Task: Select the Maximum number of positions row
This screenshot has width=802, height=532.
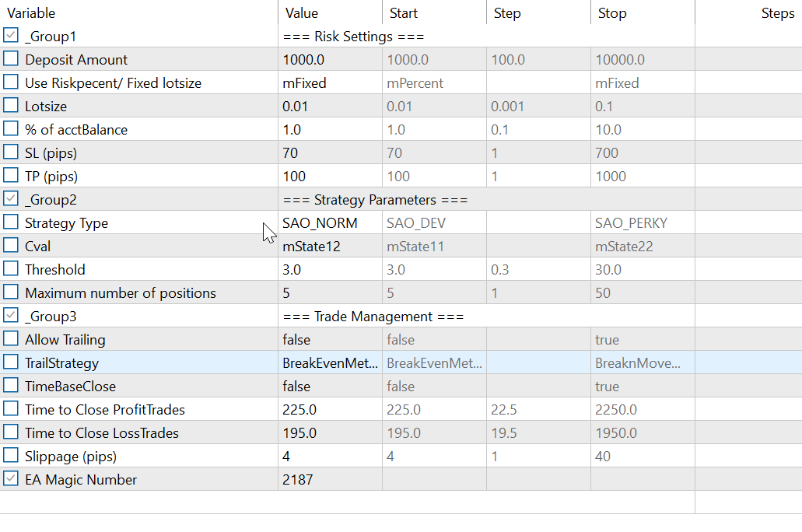Action: 121,293
